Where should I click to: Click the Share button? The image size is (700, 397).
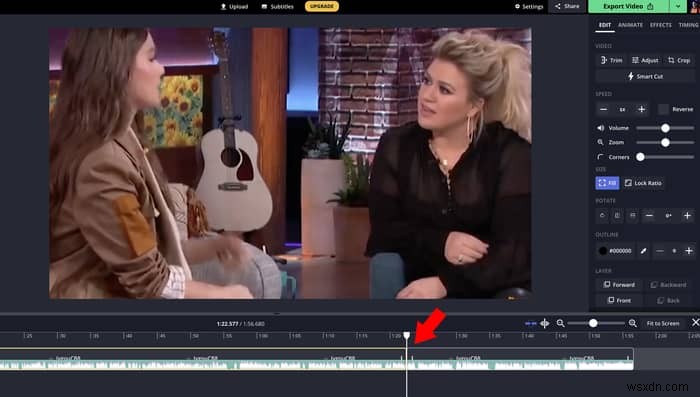pyautogui.click(x=567, y=6)
